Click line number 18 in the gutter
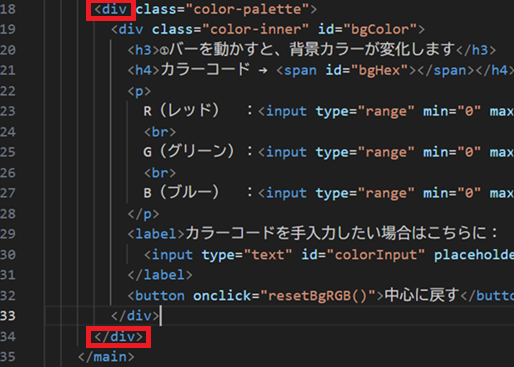 8,9
